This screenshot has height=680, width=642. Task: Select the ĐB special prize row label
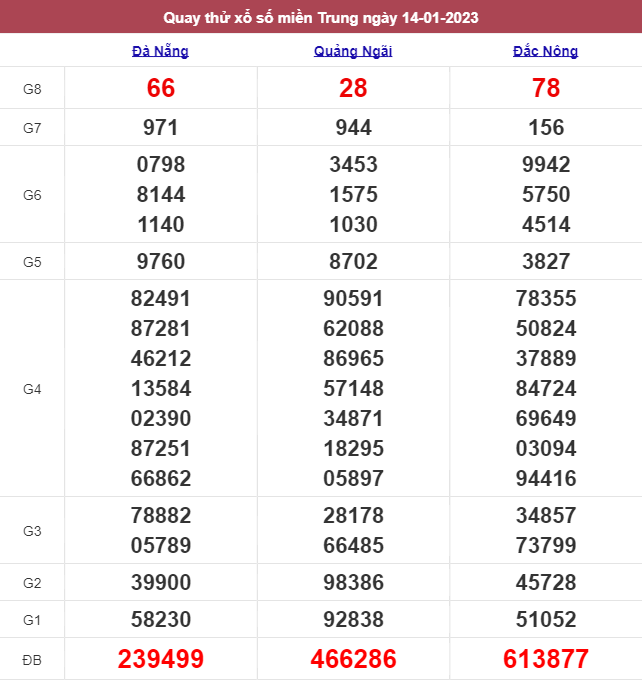tap(32, 659)
